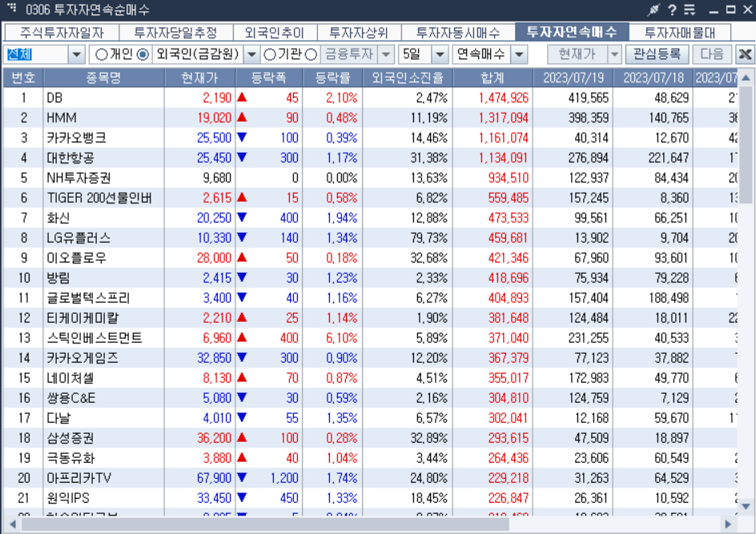The width and height of the screenshot is (756, 534).
Task: Select the DB stock name
Action: (x=54, y=98)
